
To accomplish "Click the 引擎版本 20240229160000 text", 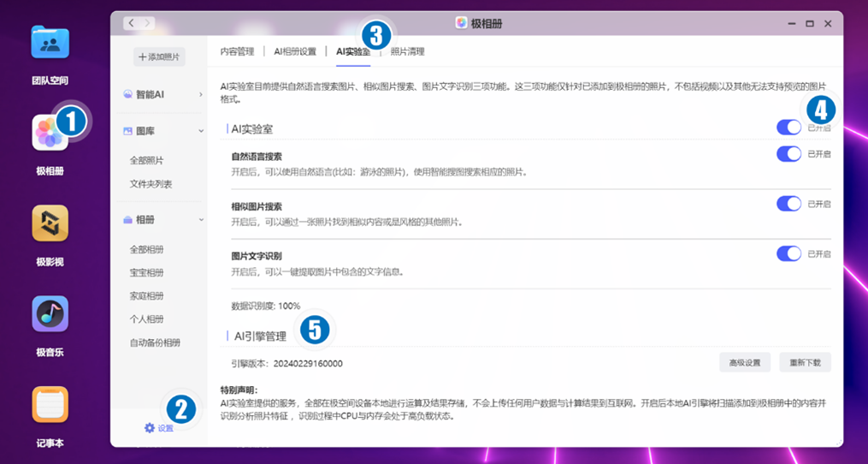I will (x=286, y=364).
